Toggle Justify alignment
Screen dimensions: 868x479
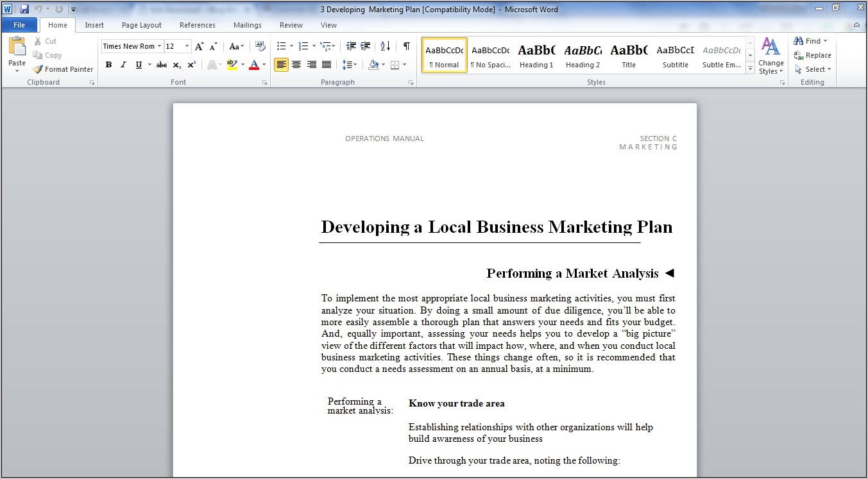pos(327,65)
